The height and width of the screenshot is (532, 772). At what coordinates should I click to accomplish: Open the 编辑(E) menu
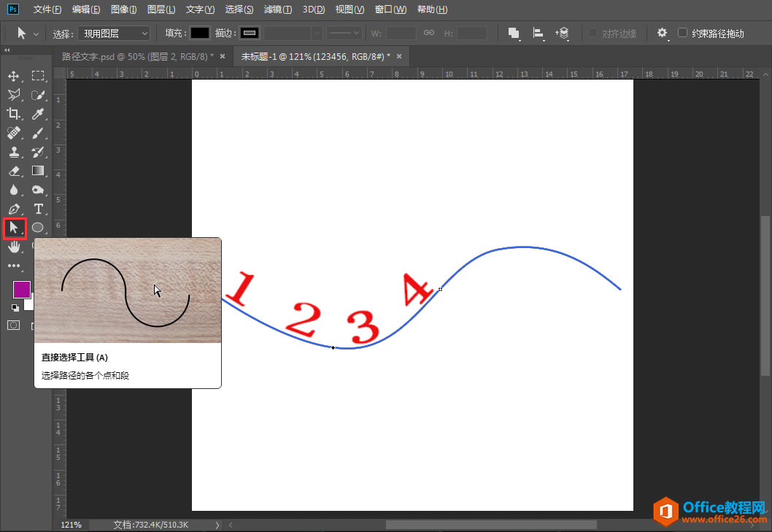coord(86,9)
